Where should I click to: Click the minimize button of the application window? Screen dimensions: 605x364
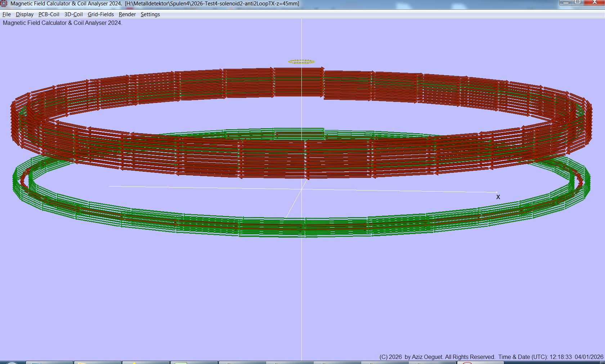[566, 3]
